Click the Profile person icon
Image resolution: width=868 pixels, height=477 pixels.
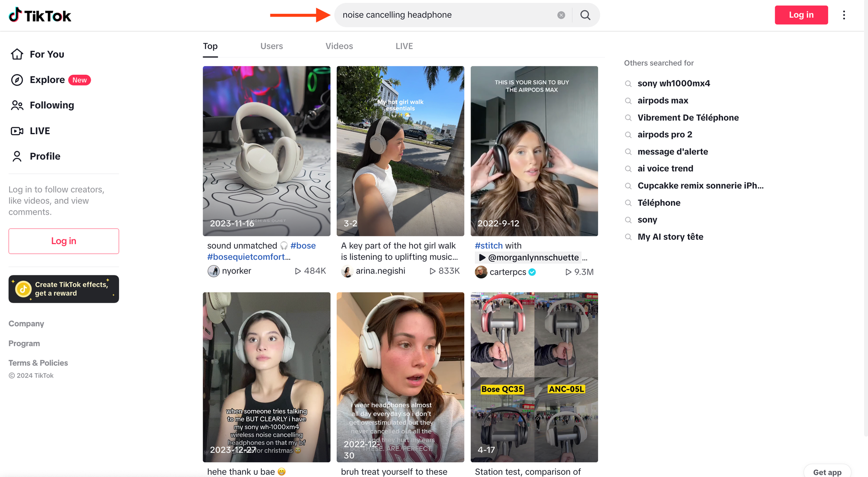(17, 156)
